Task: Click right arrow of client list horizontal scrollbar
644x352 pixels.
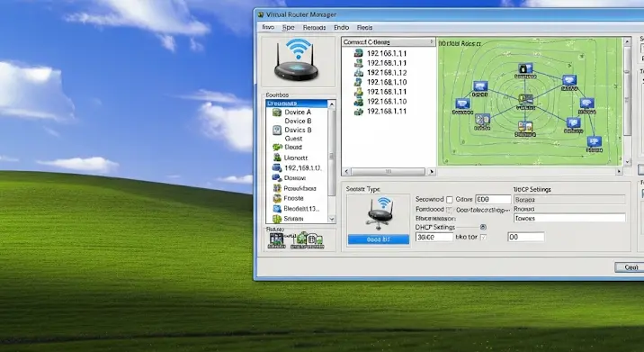Action: coord(431,171)
